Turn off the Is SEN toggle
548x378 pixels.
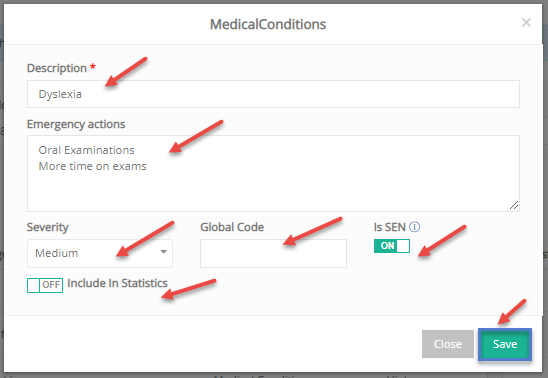click(x=392, y=246)
